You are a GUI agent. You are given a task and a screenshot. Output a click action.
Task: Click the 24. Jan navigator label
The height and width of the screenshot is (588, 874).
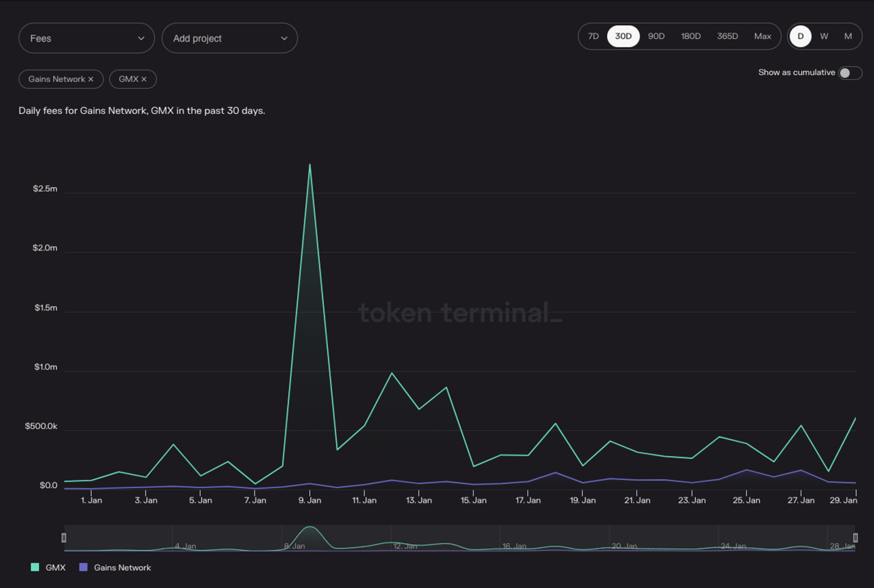733,546
